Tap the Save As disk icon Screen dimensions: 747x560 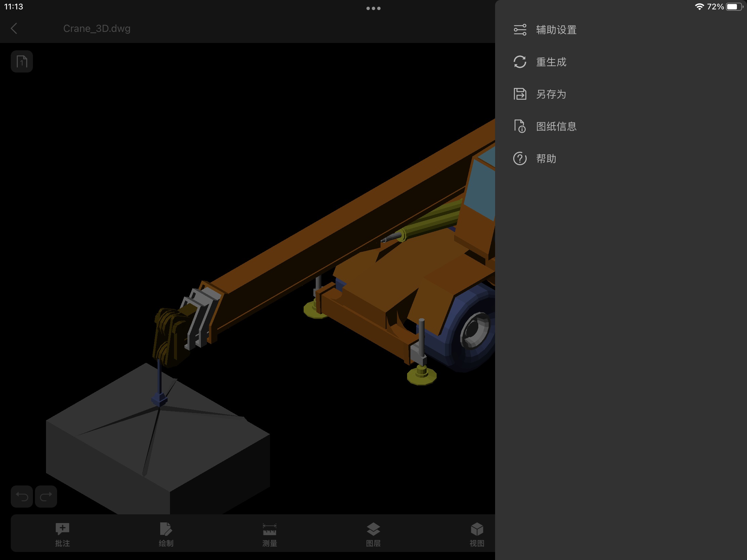point(520,94)
